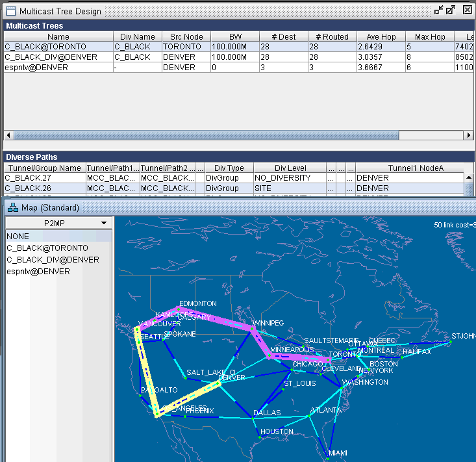The image size is (476, 462).
Task: Click the Ave Hop column header
Action: pyautogui.click(x=381, y=37)
